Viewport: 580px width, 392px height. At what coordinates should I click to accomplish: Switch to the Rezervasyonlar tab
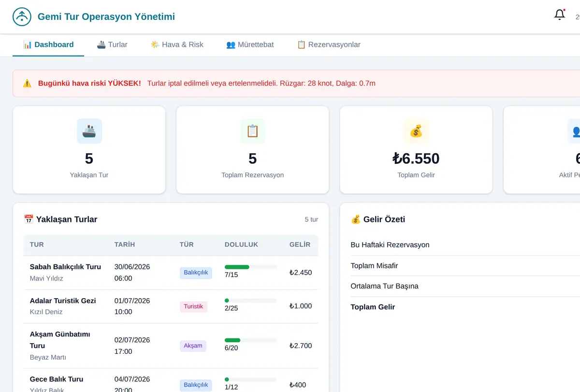click(x=329, y=44)
